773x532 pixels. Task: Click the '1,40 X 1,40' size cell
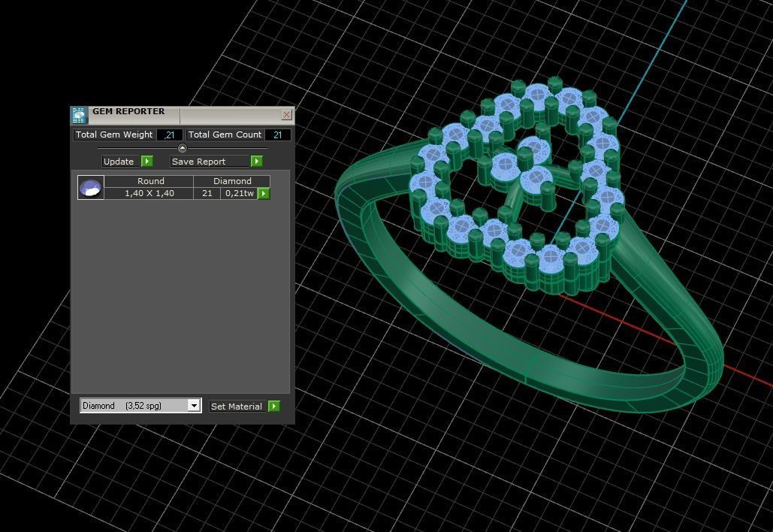149,193
